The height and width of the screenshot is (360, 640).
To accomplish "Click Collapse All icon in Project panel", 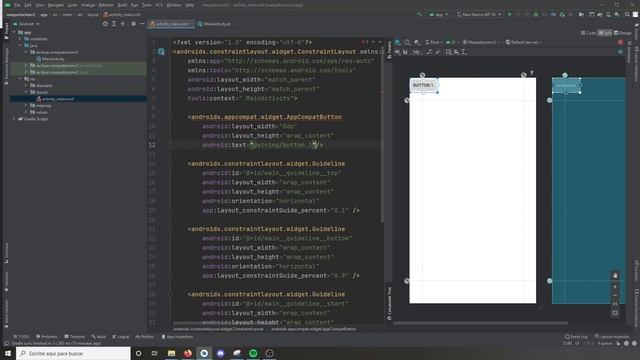I will 122,24.
